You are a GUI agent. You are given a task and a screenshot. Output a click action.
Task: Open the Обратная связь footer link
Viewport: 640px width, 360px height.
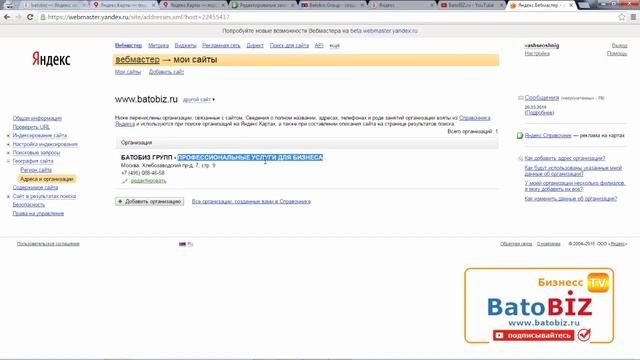tap(516, 244)
